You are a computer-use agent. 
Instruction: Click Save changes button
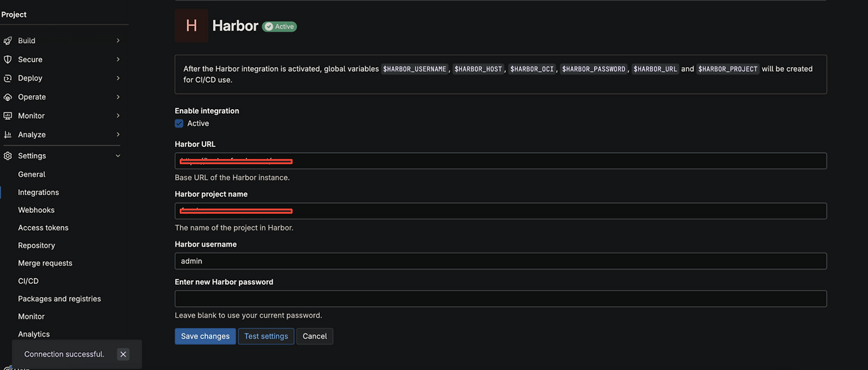[205, 336]
